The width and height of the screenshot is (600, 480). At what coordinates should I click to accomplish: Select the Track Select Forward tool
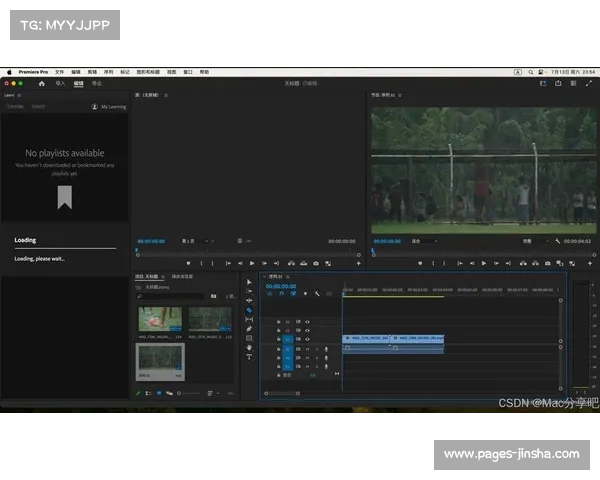(x=249, y=291)
